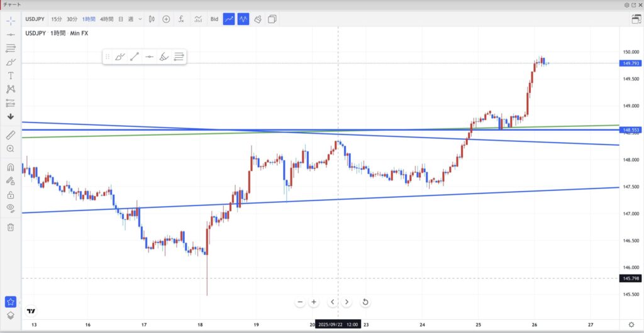Image resolution: width=644 pixels, height=333 pixels.
Task: Activate the zoom-in magnifier tool
Action: coord(11,149)
